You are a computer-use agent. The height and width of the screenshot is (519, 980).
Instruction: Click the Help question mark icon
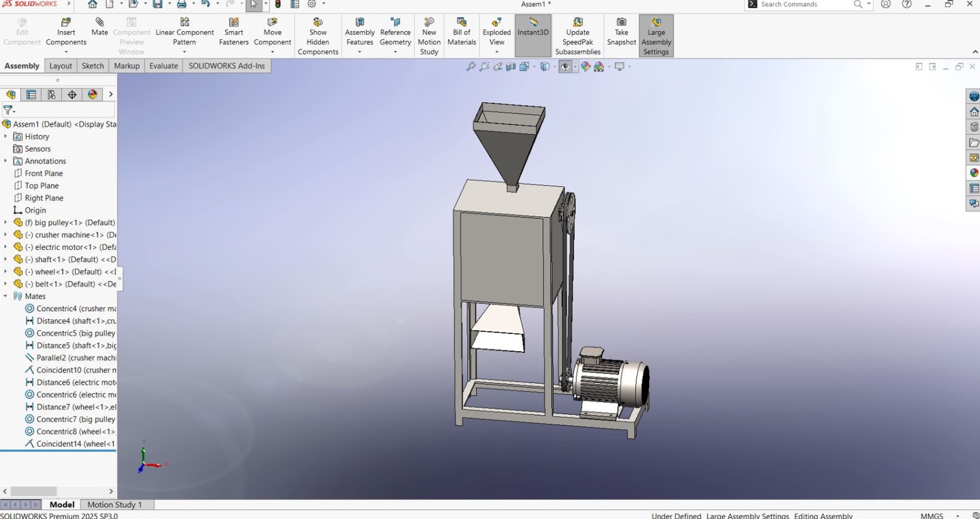click(x=907, y=4)
